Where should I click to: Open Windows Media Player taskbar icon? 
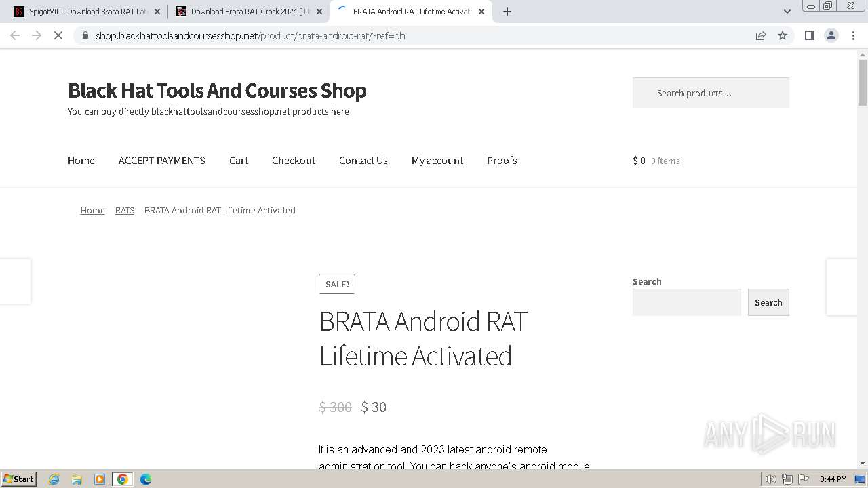pos(100,479)
